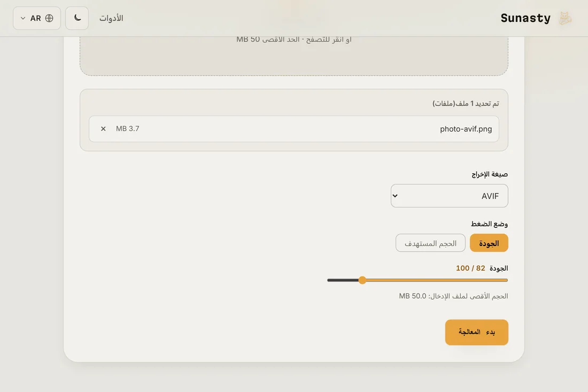Select the الجودة compression mode

[489, 243]
